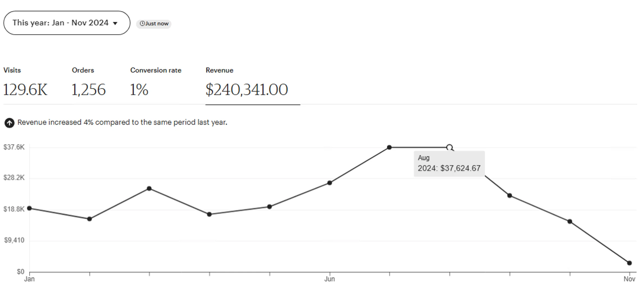
Task: Click the October data point on the chart
Action: click(x=570, y=222)
